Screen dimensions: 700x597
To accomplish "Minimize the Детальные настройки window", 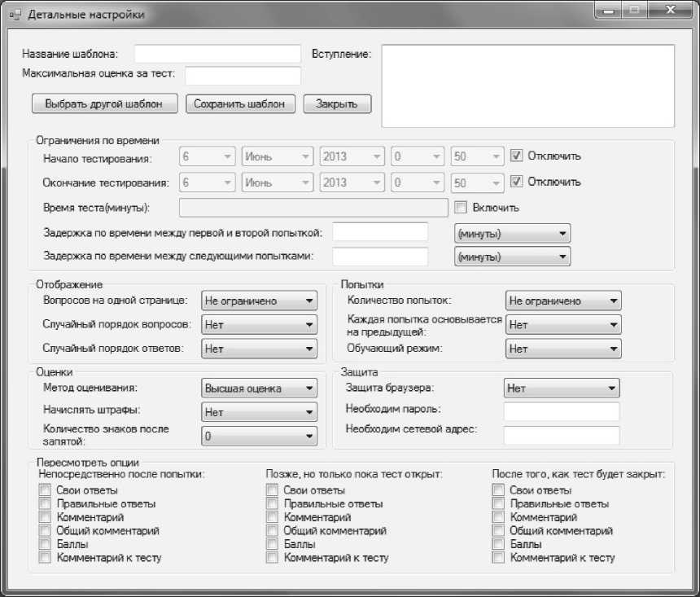I will click(x=608, y=10).
